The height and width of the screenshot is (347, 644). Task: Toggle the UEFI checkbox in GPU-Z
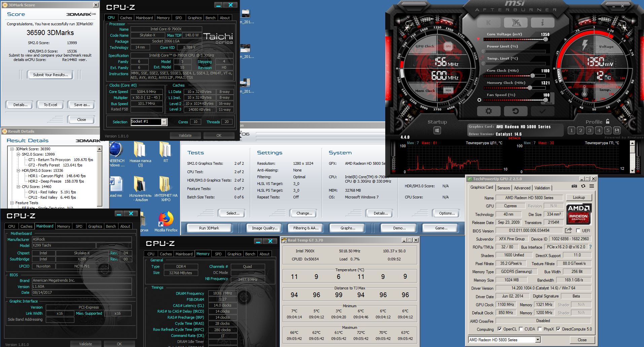pyautogui.click(x=578, y=231)
